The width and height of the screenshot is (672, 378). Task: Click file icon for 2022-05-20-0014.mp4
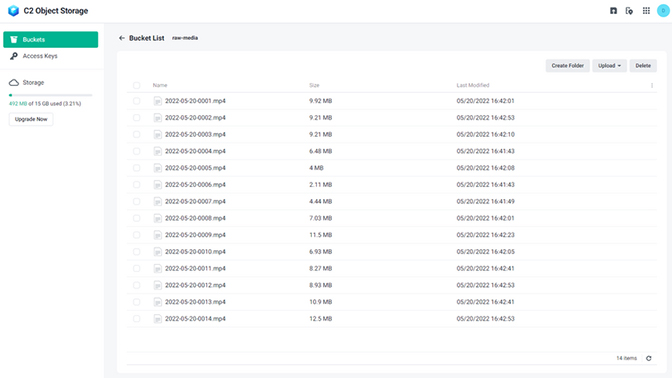point(158,318)
